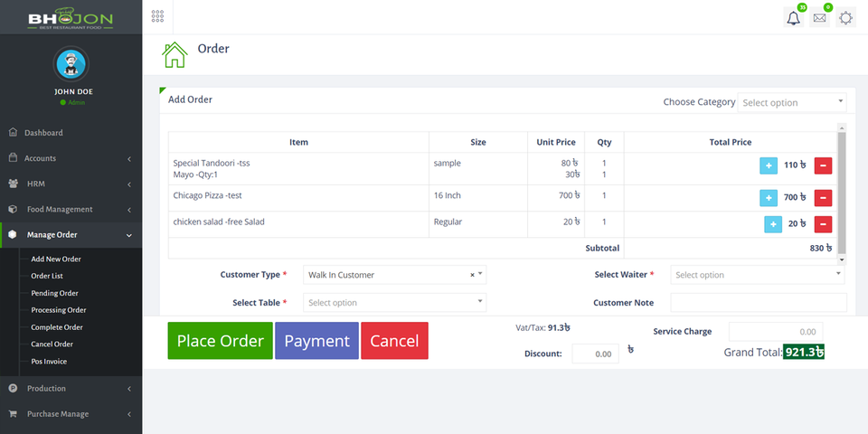Open the notifications bell icon
Screen dimensions: 868x434
793,18
